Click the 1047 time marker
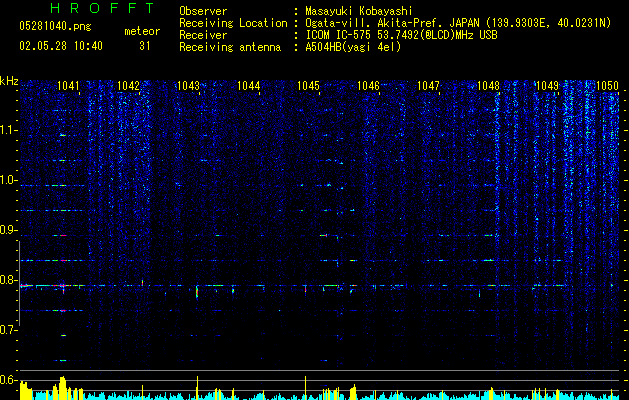 pyautogui.click(x=428, y=85)
